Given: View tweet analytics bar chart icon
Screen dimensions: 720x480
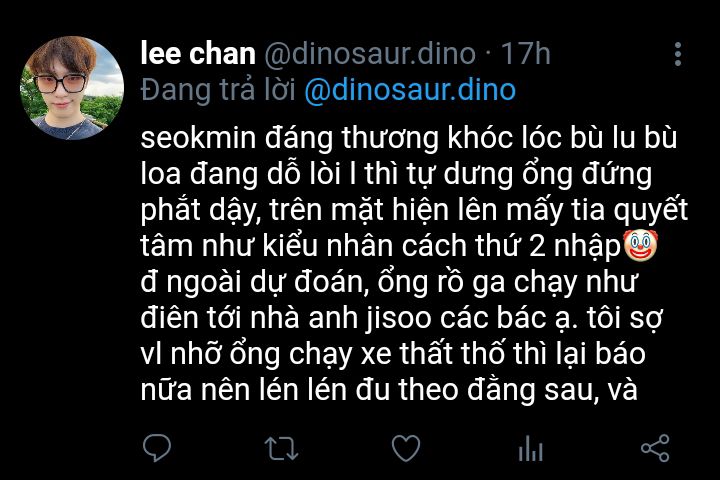Looking at the screenshot, I should 530,448.
